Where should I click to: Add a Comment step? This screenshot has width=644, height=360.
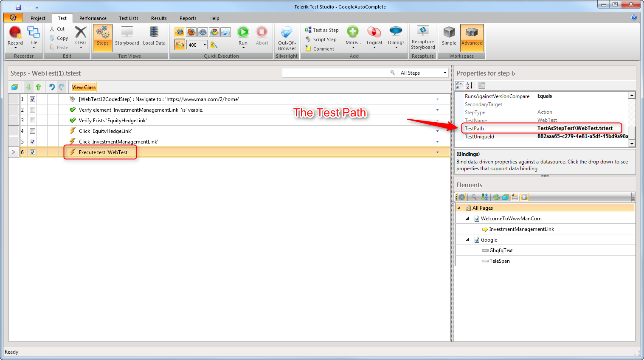click(x=320, y=49)
